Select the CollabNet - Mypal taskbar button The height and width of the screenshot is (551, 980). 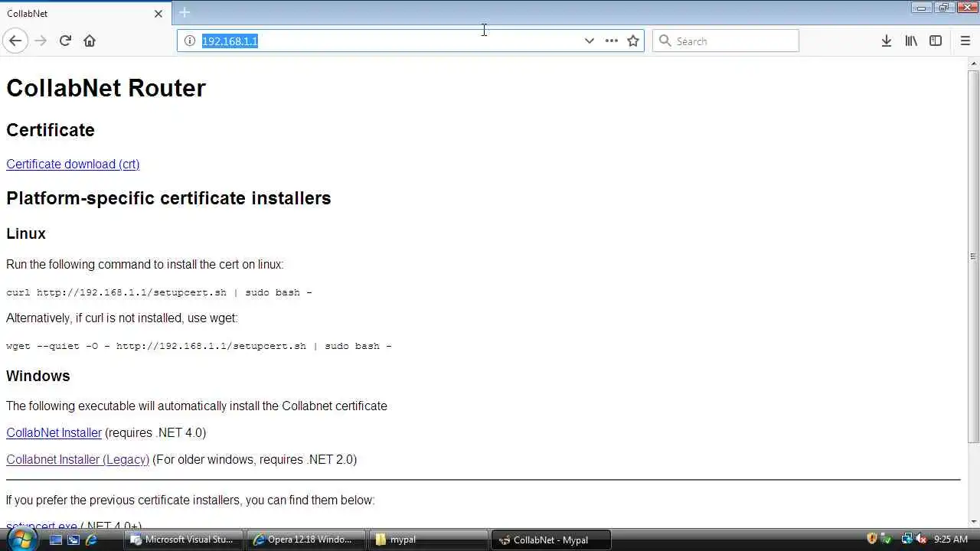(550, 540)
